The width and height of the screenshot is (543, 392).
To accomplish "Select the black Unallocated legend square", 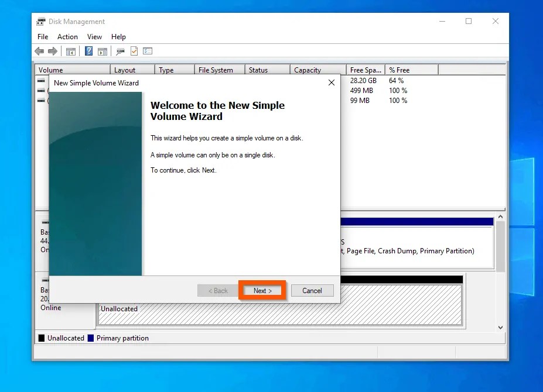I will coord(40,338).
